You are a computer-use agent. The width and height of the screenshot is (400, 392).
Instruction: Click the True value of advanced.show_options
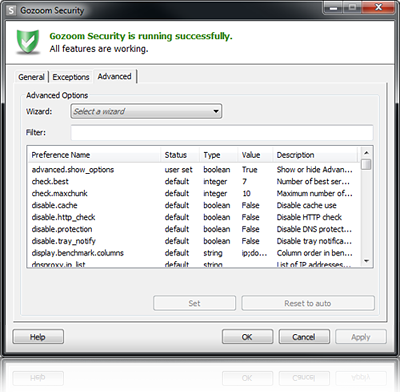click(x=250, y=170)
